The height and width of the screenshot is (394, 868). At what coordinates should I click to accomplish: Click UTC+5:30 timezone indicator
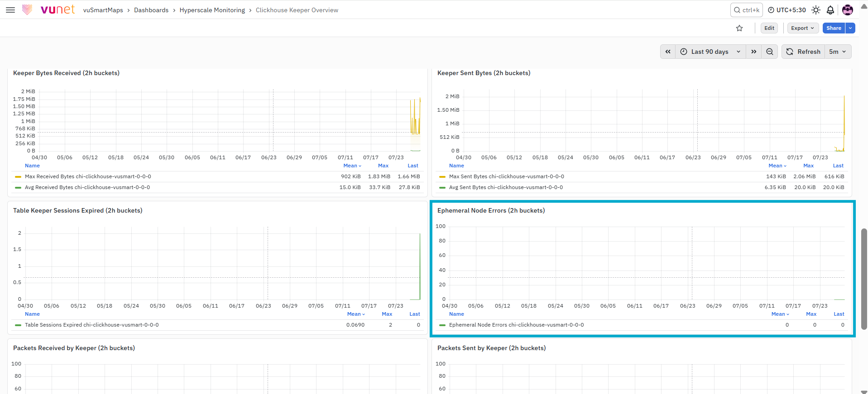coord(787,10)
